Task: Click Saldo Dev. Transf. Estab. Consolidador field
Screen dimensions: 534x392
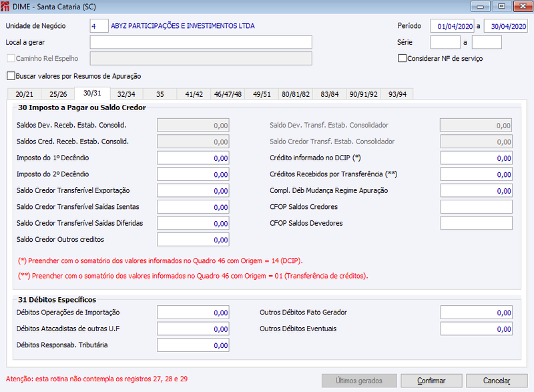Action: click(x=476, y=126)
